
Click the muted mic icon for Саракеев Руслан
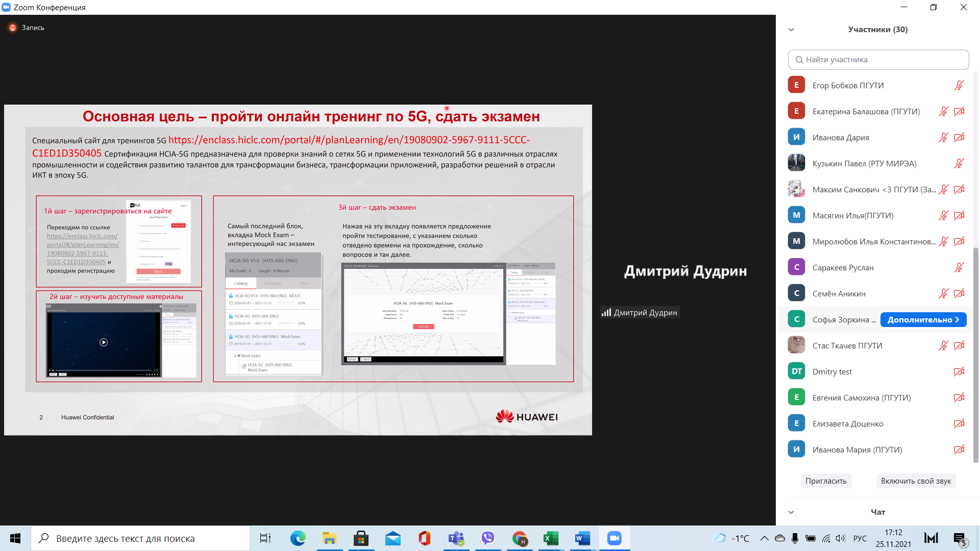pyautogui.click(x=959, y=267)
